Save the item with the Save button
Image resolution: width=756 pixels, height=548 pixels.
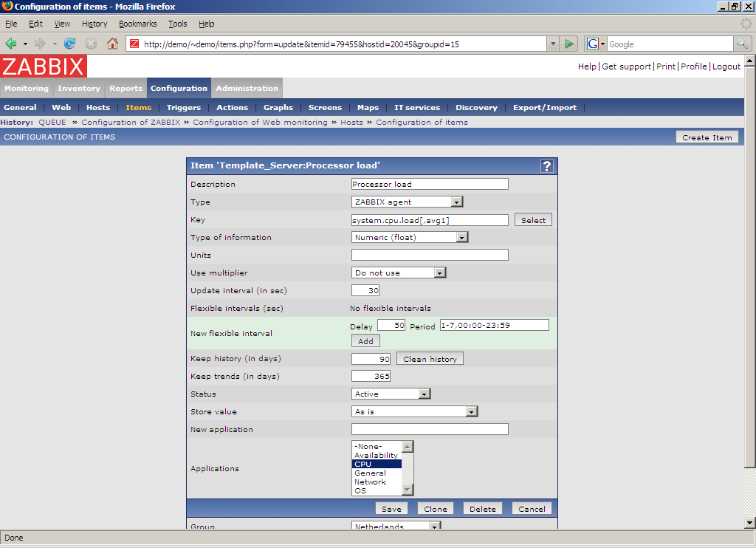coord(391,509)
